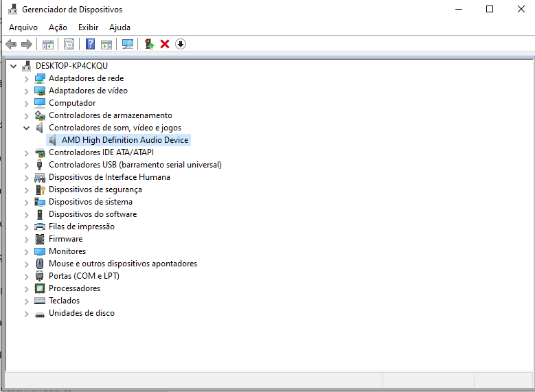Select Dispositivos de Interface Humana label
535x392 pixels.
(x=109, y=177)
